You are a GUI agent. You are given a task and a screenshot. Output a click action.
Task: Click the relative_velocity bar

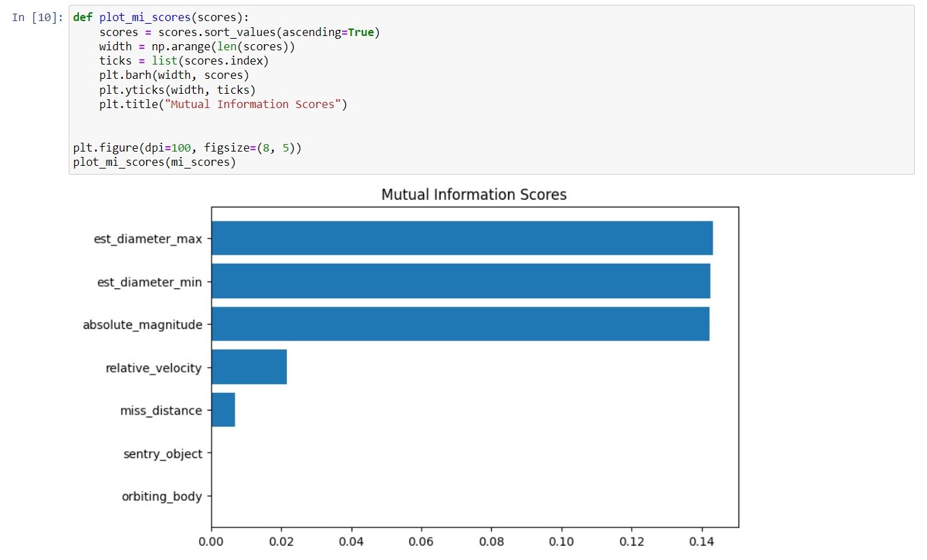(x=249, y=367)
